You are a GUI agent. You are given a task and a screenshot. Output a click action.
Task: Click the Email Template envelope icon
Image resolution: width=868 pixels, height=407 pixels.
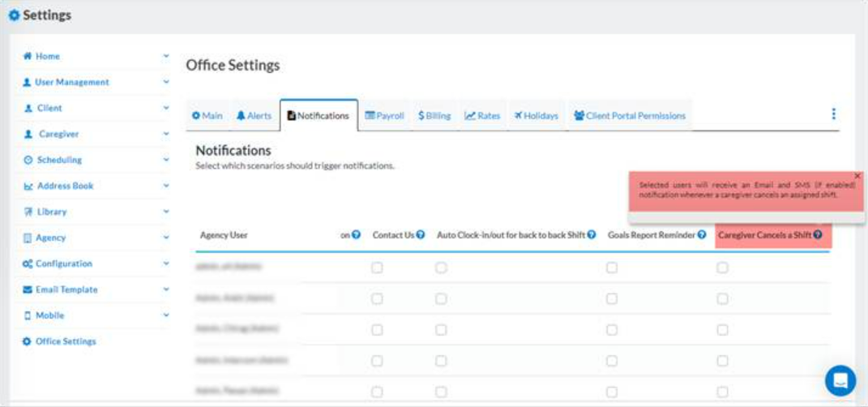(27, 289)
